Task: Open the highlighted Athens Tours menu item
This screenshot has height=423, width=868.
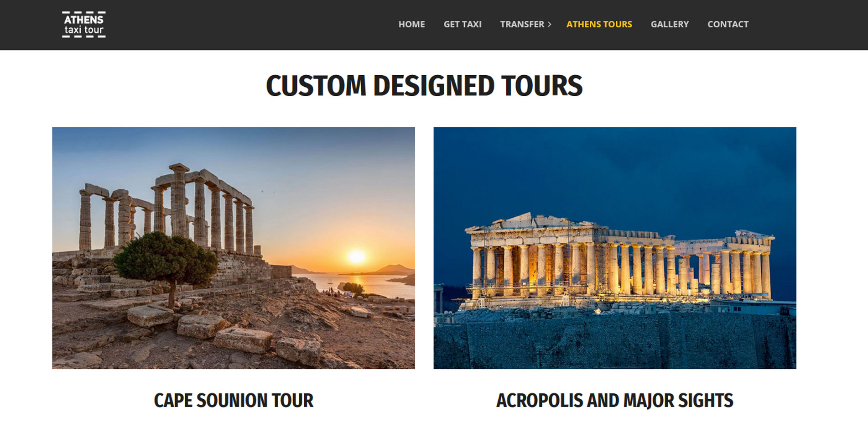Action: point(599,24)
